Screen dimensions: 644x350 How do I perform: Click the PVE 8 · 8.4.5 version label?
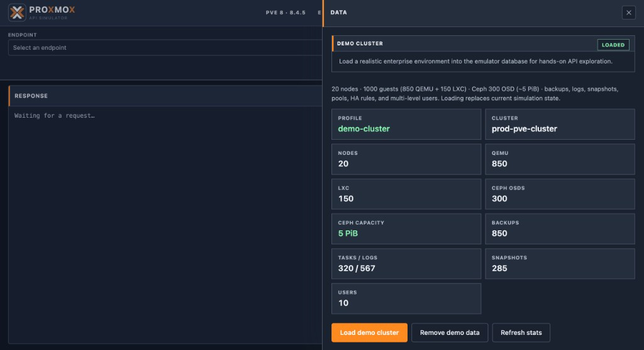pyautogui.click(x=286, y=13)
